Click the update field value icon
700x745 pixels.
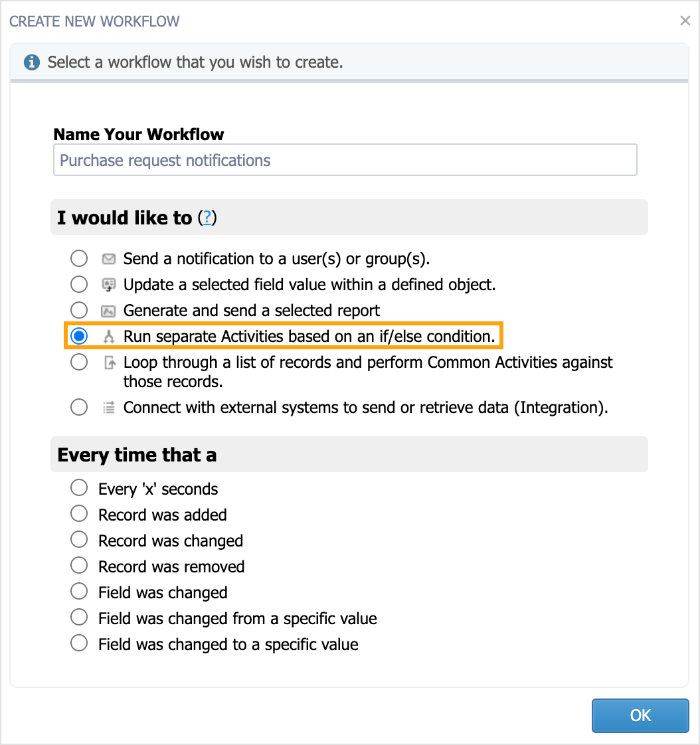(x=109, y=285)
